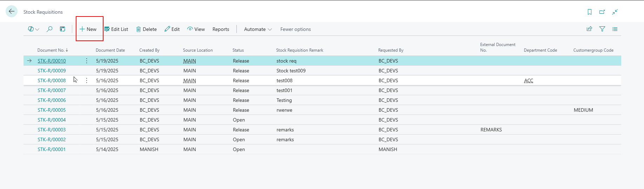Expand the Copilot icon dropdown in toolbar

point(33,29)
